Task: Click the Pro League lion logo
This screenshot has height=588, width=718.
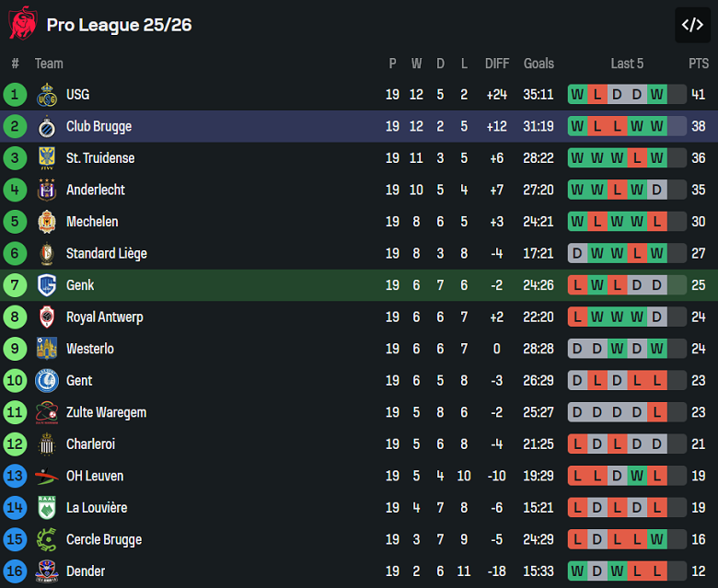Action: point(22,23)
